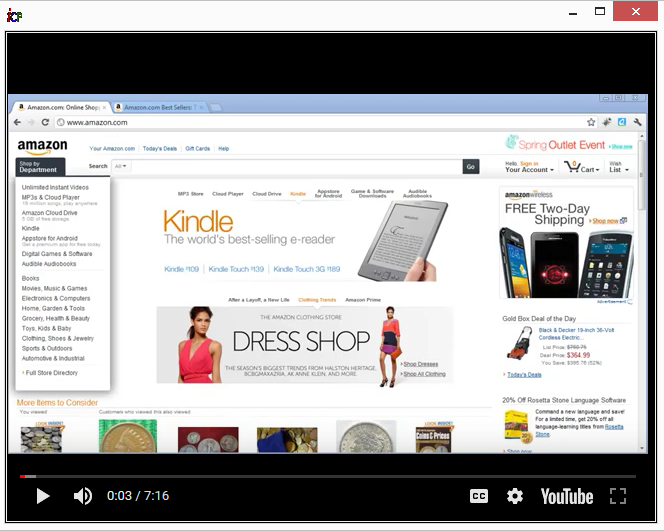The image size is (664, 531).
Task: Open Your Amazon.com link
Action: pyautogui.click(x=112, y=149)
